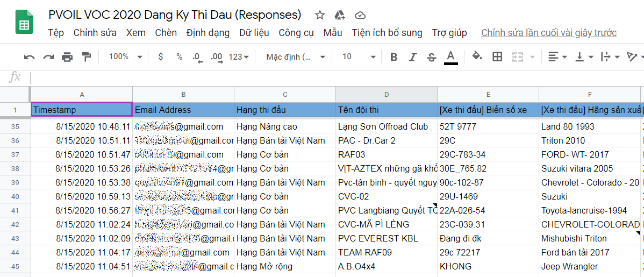
Task: Open the 100% zoom dropdown
Action: 125,56
